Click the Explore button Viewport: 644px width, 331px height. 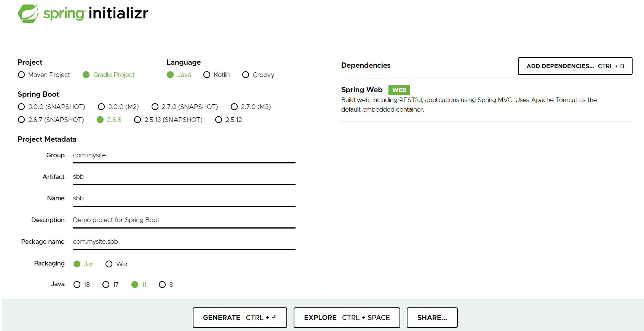click(x=347, y=318)
